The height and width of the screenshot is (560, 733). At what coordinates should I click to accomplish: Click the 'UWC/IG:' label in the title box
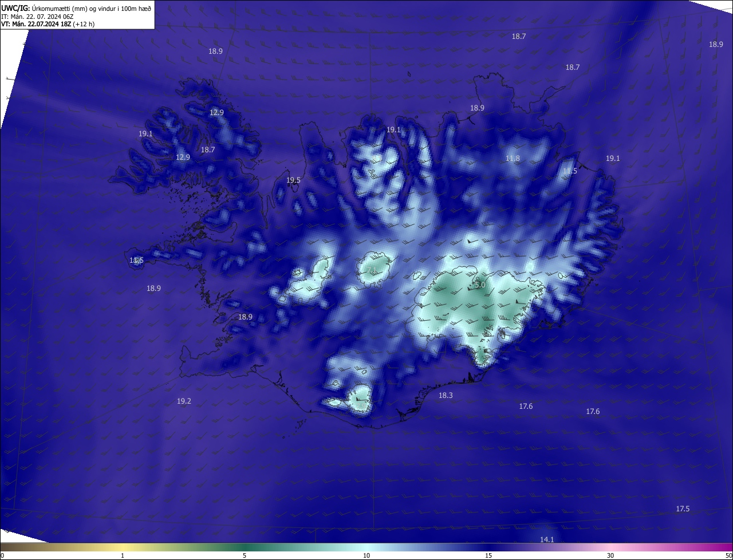15,8
